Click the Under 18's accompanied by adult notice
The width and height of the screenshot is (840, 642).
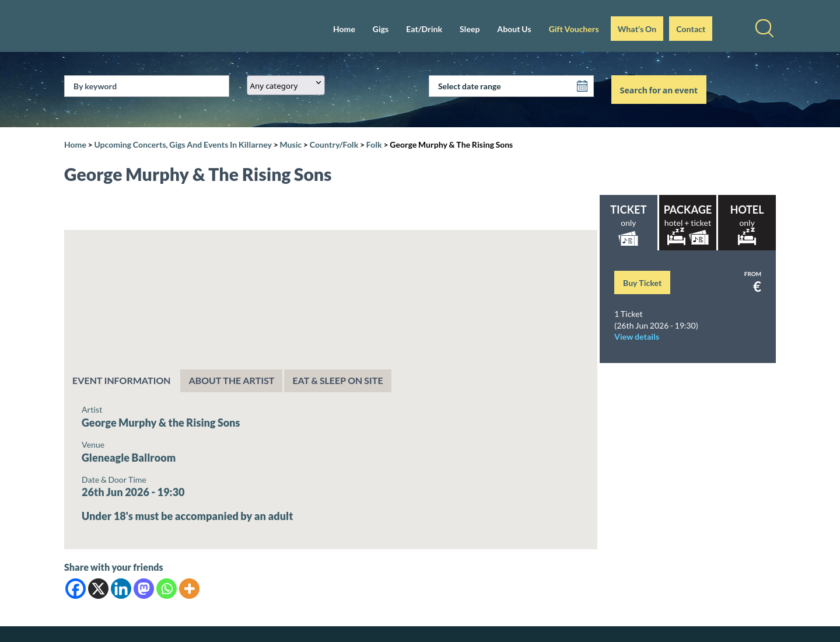[x=187, y=517]
